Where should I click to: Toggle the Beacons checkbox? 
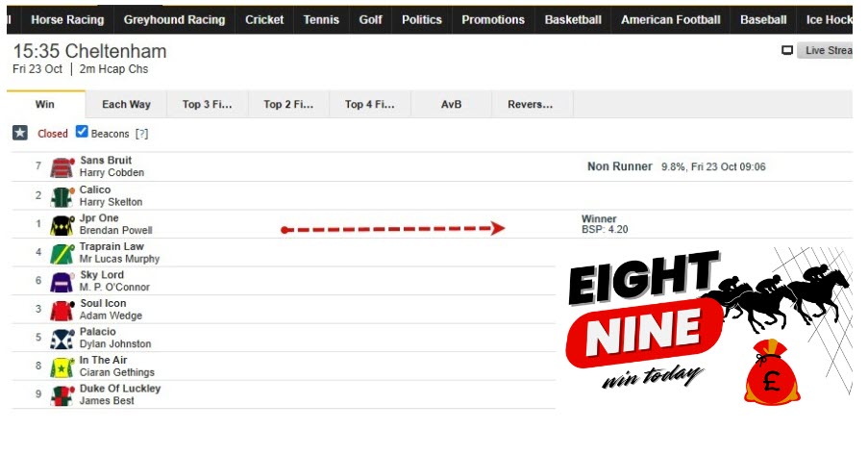point(82,132)
